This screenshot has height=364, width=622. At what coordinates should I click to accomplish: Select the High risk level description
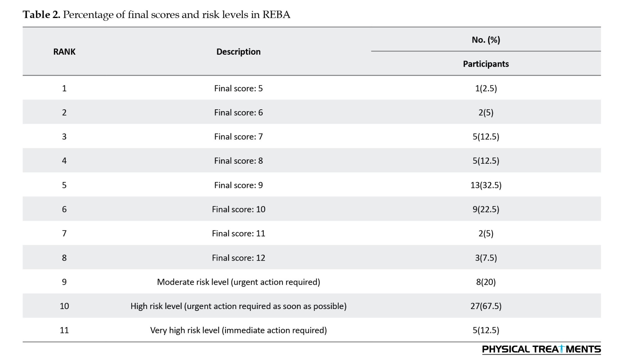pyautogui.click(x=238, y=306)
